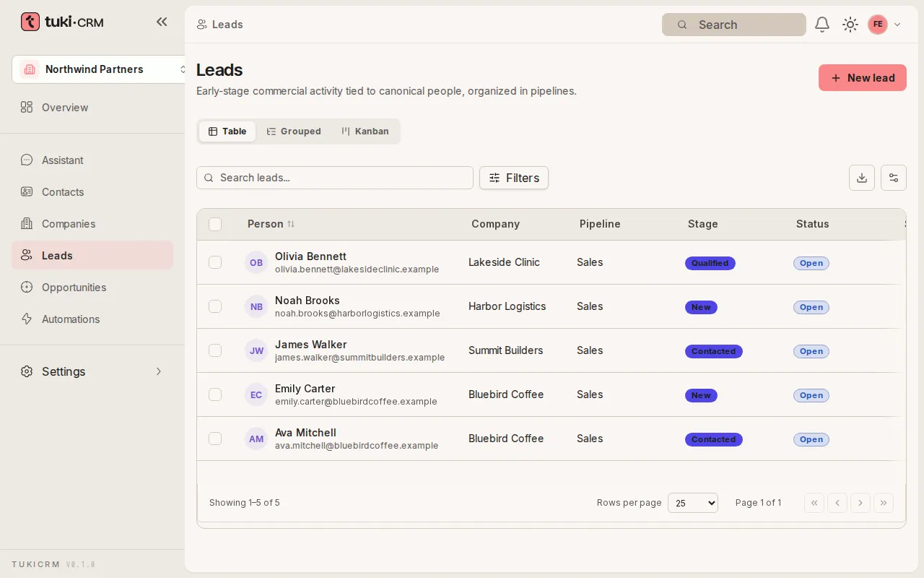The image size is (924, 578).
Task: Switch to the Grouped view tab
Action: [294, 131]
